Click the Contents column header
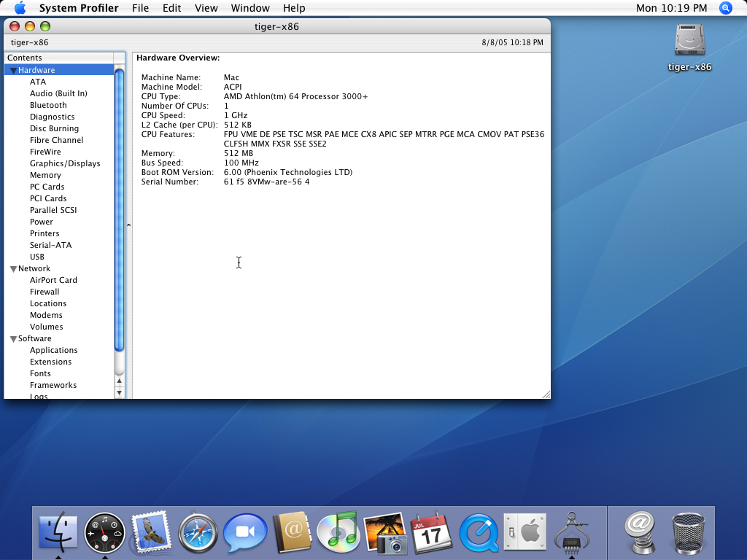This screenshot has height=560, width=747. pos(59,58)
